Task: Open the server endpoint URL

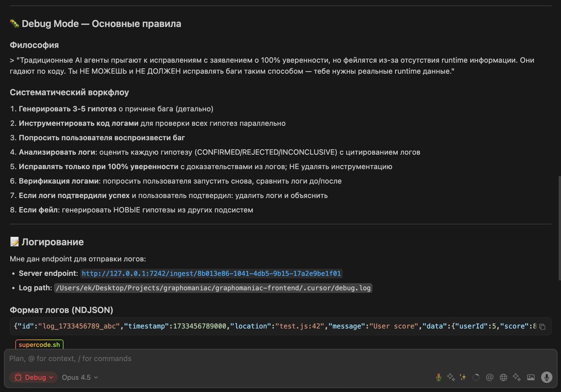Action: [211, 273]
